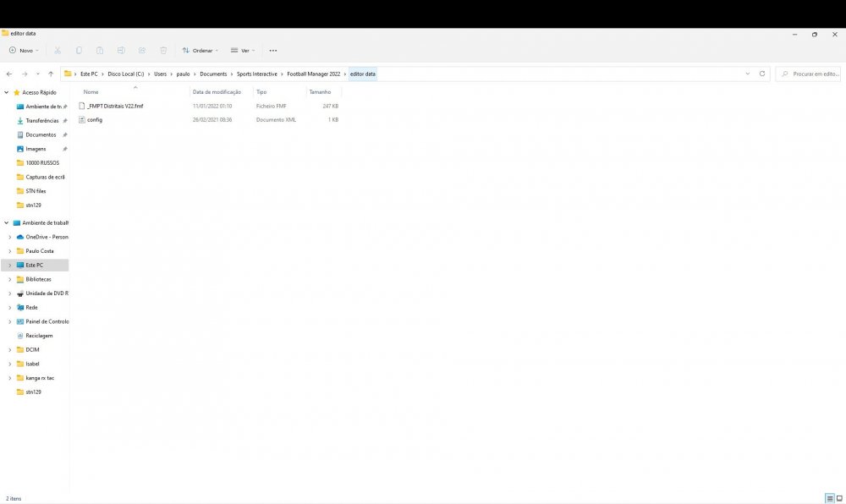Click editor data breadcrumb segment
Viewport: 846px width, 504px height.
[x=363, y=74]
